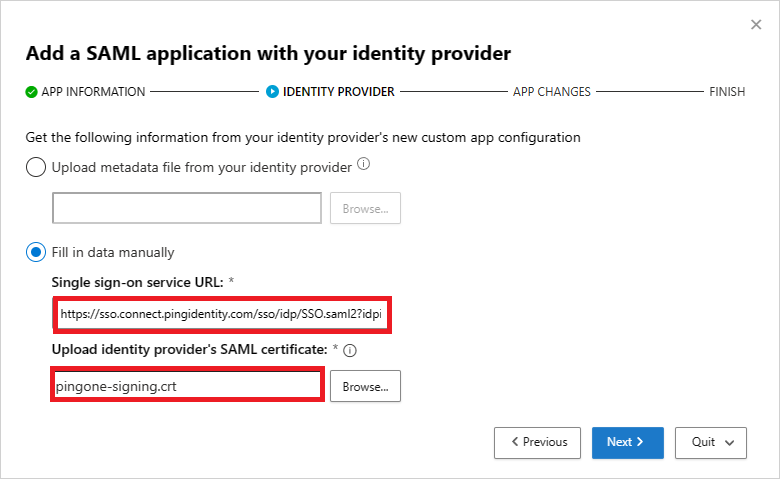Click the pingone-signing.crt certificate field
The width and height of the screenshot is (780, 479).
click(x=187, y=386)
